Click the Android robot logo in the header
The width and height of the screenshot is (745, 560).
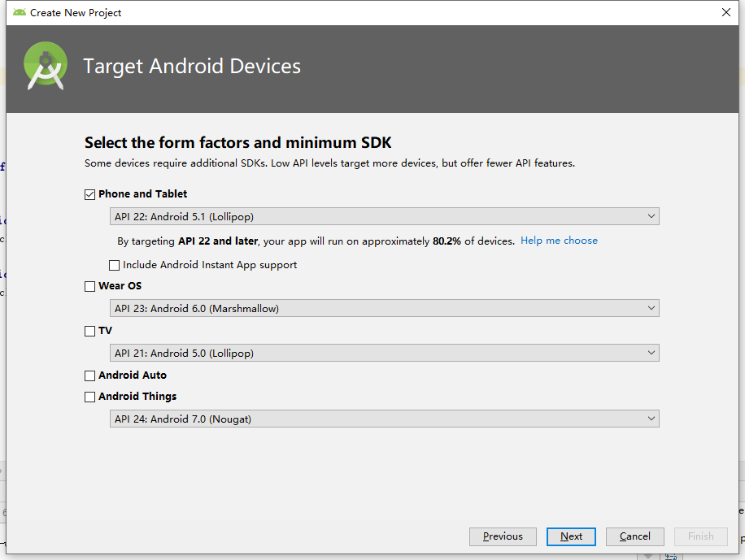point(45,65)
